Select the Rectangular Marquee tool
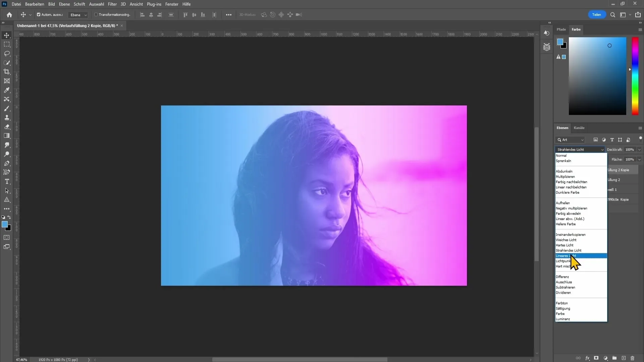 point(7,44)
